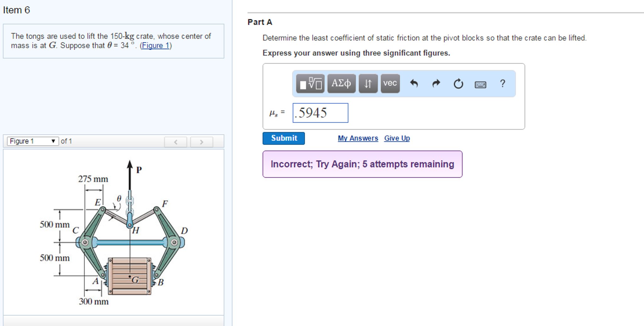
Task: Open the My Answers link
Action: tap(358, 138)
